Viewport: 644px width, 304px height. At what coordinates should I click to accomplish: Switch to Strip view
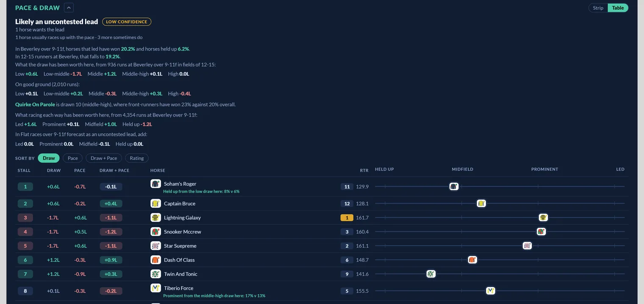598,8
